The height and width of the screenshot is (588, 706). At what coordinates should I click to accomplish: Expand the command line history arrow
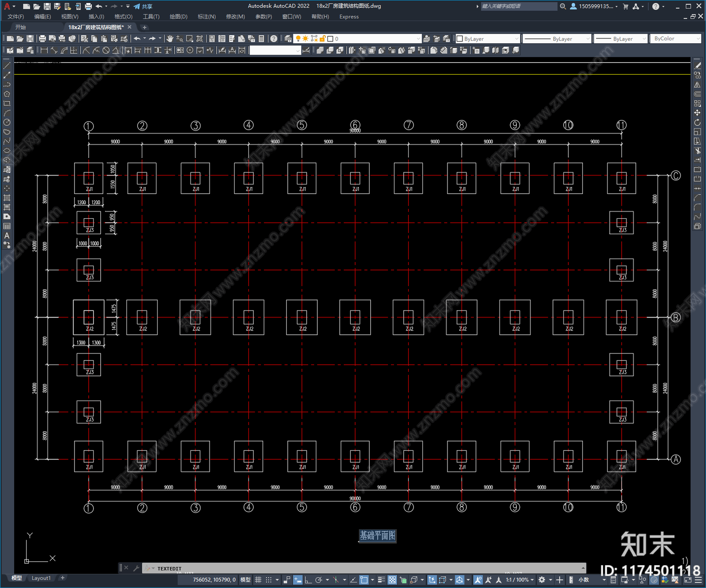click(x=583, y=568)
